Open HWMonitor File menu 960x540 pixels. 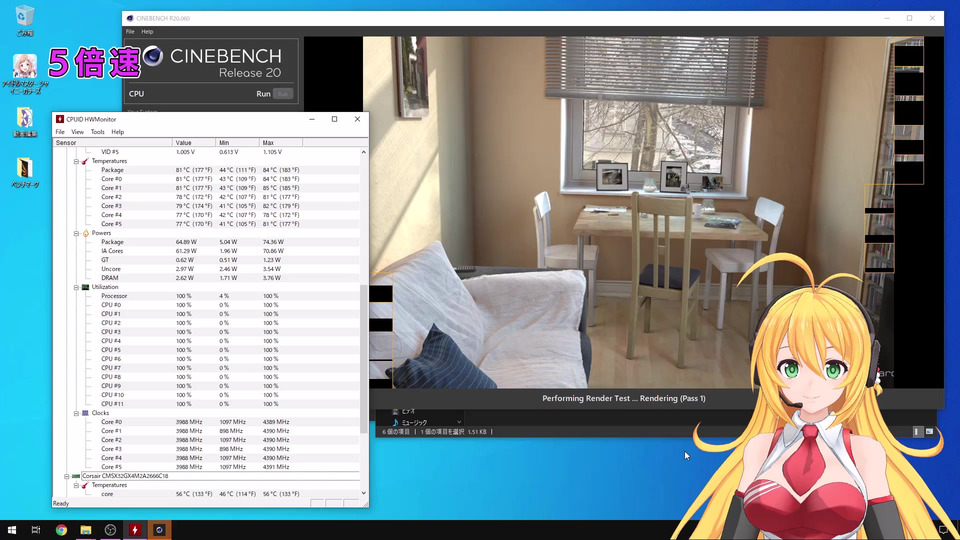tap(60, 132)
